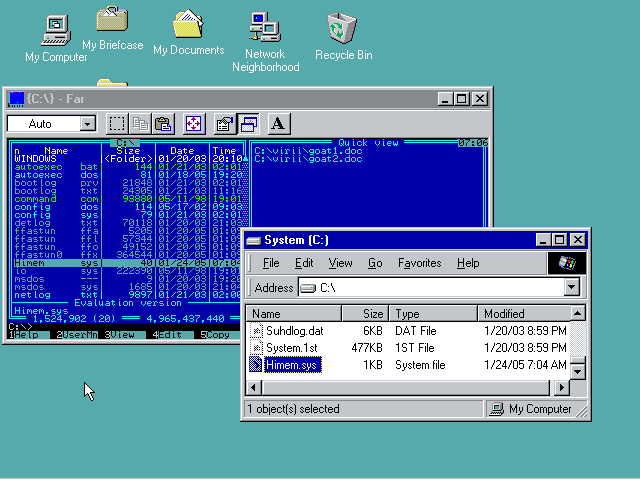Viewport: 640px width, 480px height.
Task: Sort files by the Size column header
Action: pos(364,313)
